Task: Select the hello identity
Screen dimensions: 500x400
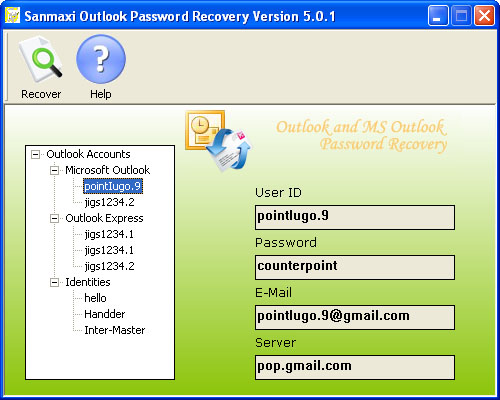Action: pos(95,298)
